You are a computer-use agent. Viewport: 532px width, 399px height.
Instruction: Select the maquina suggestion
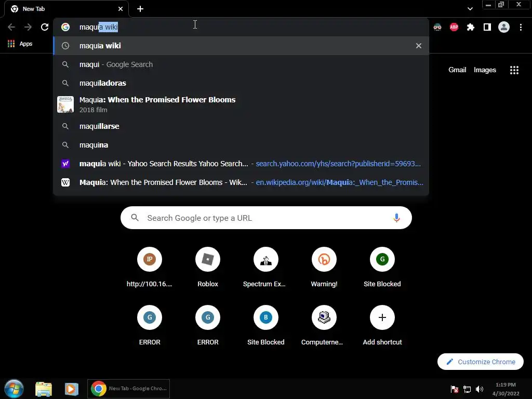coord(241,145)
